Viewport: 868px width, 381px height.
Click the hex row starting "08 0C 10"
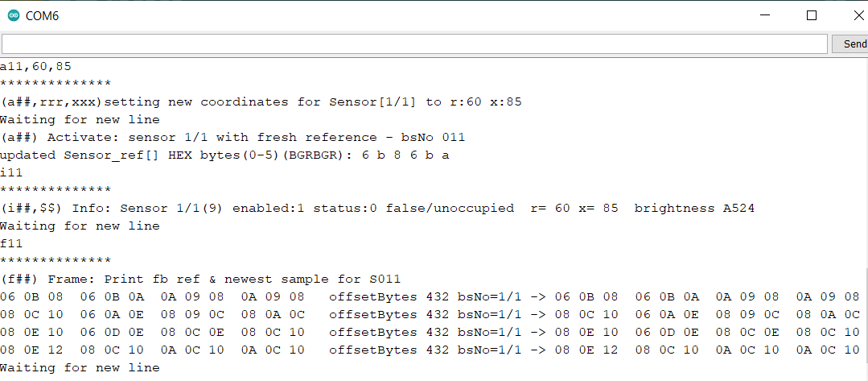point(153,314)
